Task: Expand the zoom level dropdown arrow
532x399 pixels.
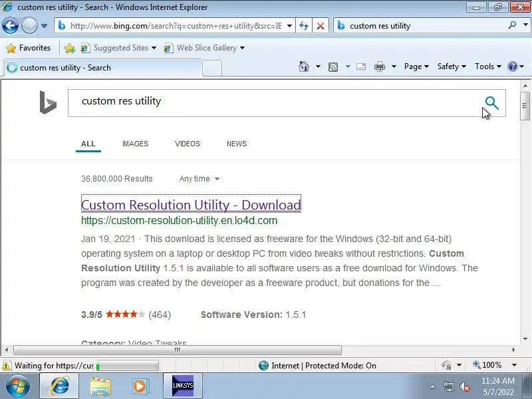Action: (x=514, y=365)
